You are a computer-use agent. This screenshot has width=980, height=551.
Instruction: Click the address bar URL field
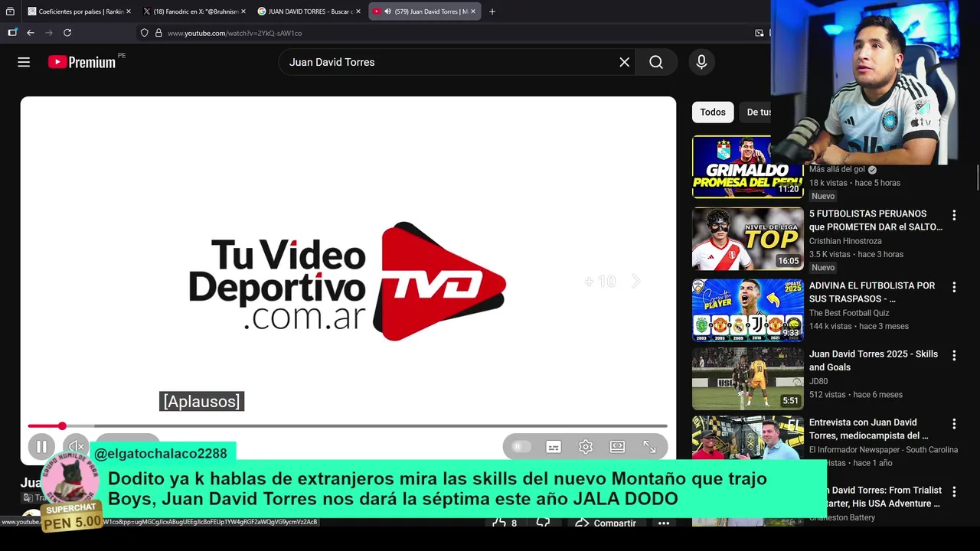coord(452,33)
